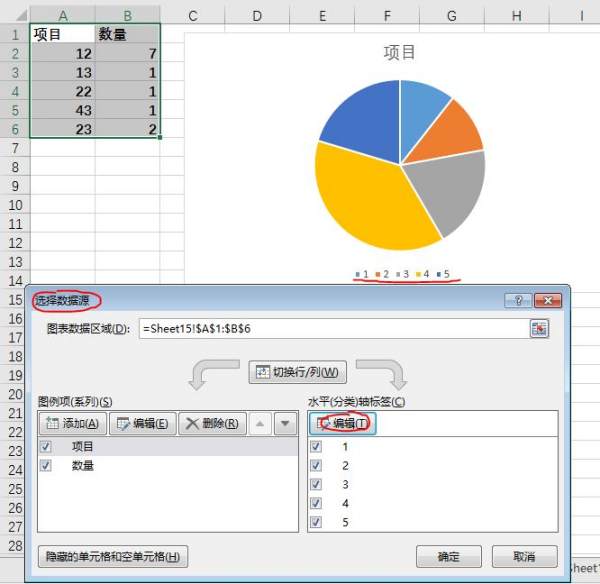Screen dimensions: 600x584
Task: Edit horizontal axis labels (编辑T)
Action: tap(342, 424)
